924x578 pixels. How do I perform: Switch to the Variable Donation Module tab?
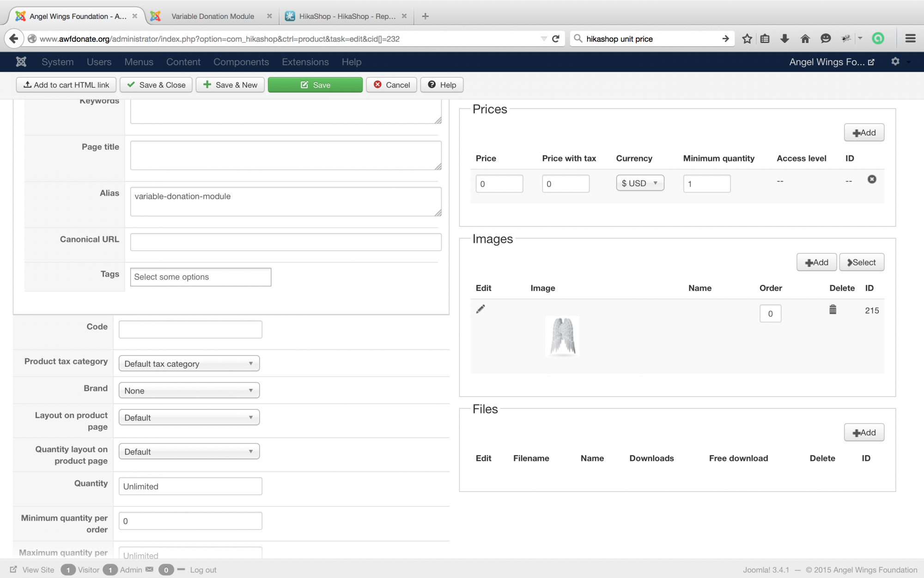pyautogui.click(x=213, y=16)
